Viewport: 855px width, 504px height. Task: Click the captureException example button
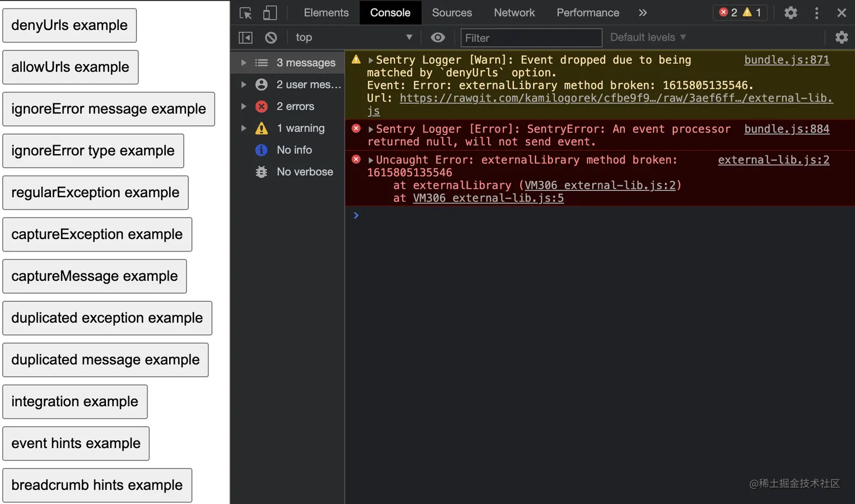[97, 234]
